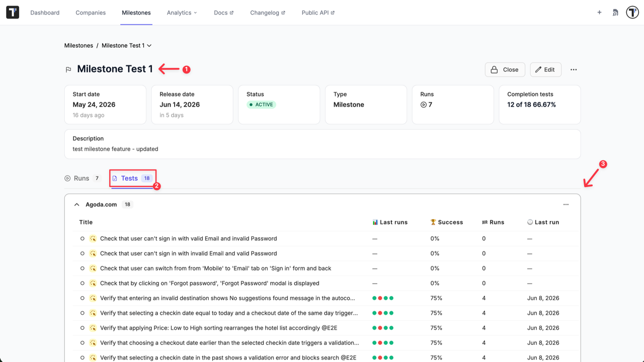
Task: Open the test about No suggestions found message
Action: [x=227, y=298]
